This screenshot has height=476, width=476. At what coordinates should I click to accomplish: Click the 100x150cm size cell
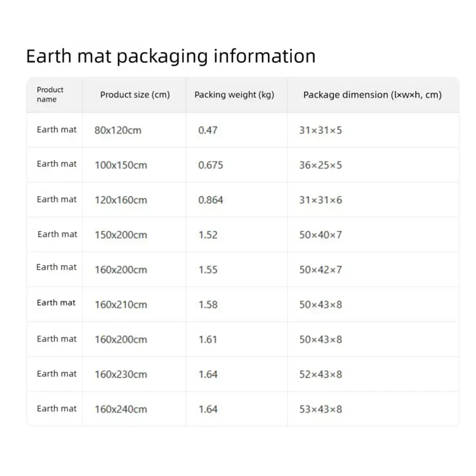click(121, 165)
